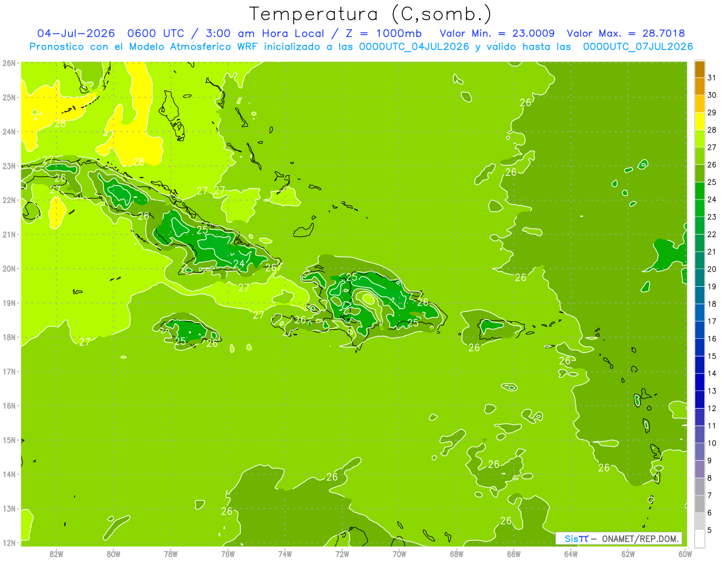
Task: Click the '19N' latitude axis label
Action: [9, 303]
